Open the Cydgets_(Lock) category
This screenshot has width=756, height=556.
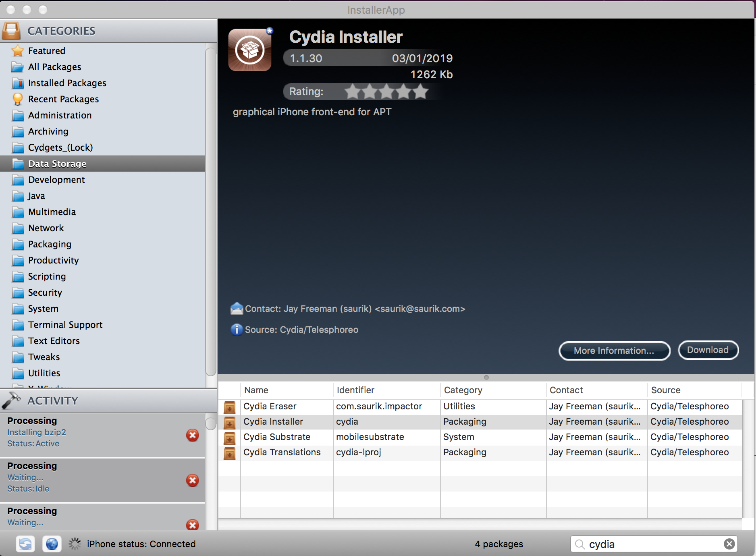(x=102, y=147)
